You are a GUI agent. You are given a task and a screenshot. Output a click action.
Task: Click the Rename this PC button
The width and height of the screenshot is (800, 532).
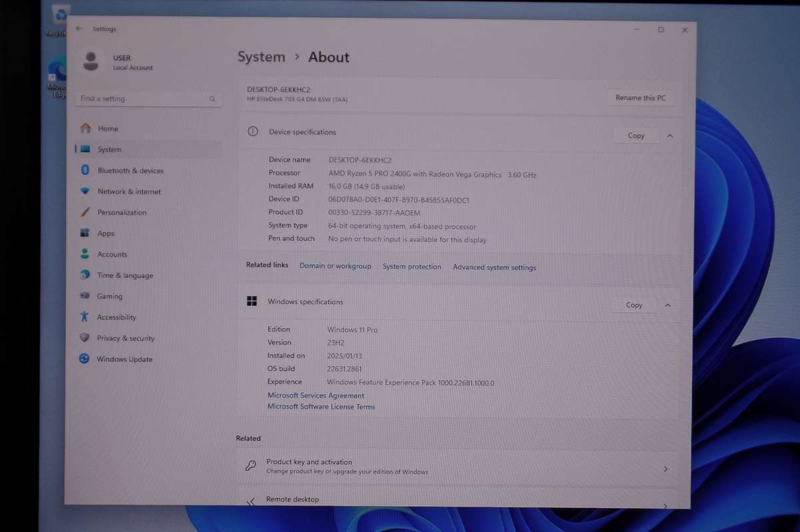(640, 98)
